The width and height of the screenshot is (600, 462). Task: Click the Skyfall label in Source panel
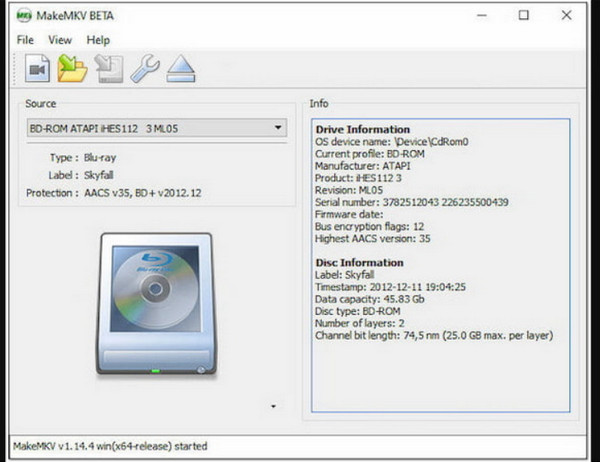click(99, 175)
